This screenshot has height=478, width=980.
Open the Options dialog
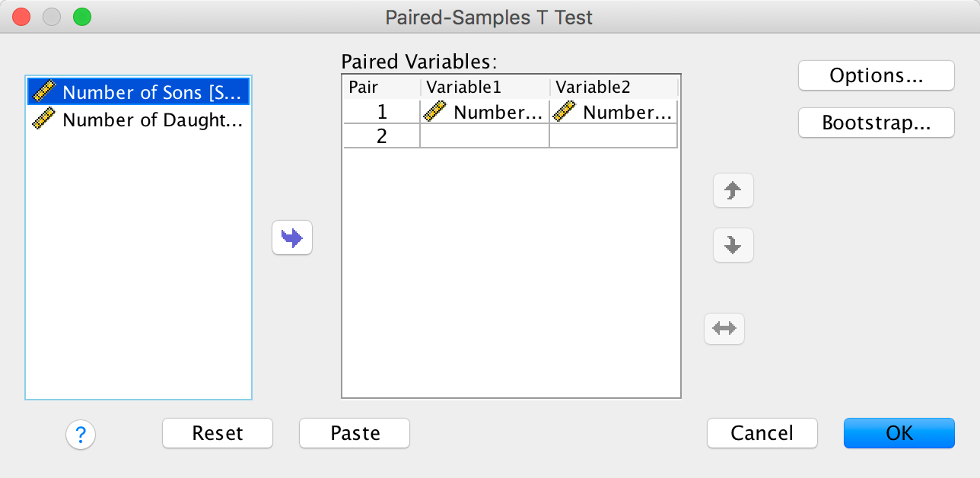pos(876,75)
